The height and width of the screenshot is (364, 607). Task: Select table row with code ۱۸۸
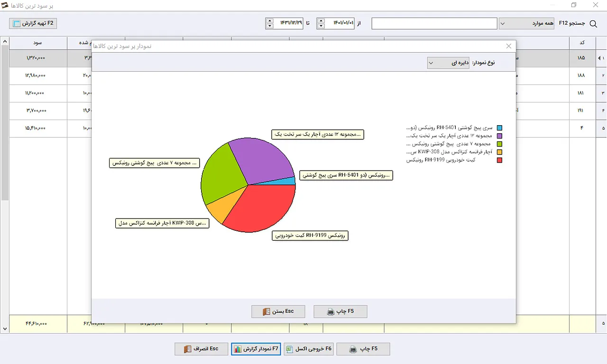click(x=303, y=76)
